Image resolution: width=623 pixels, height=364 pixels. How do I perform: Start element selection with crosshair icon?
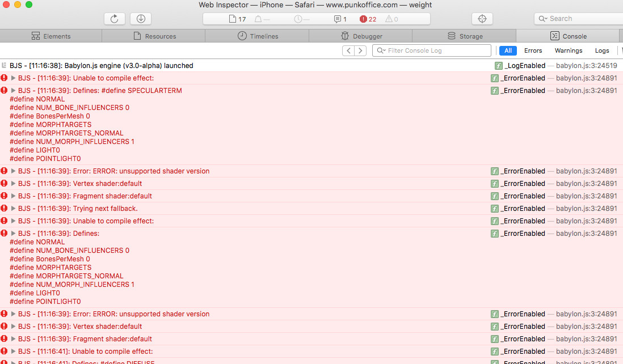pyautogui.click(x=482, y=19)
